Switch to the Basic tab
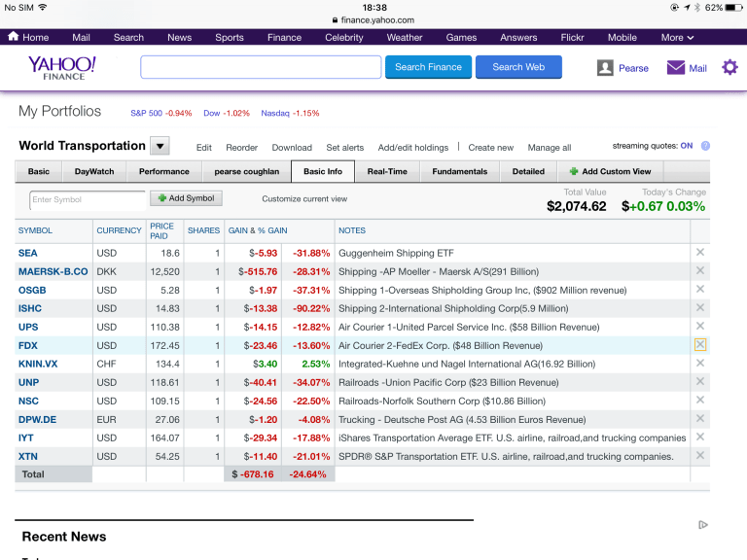The height and width of the screenshot is (560, 747). point(39,171)
